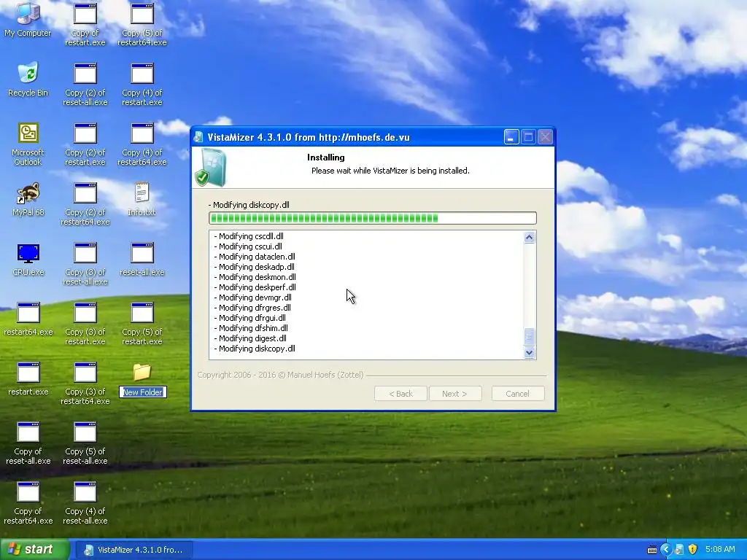Select the Copy of restart.exe icon

click(85, 13)
